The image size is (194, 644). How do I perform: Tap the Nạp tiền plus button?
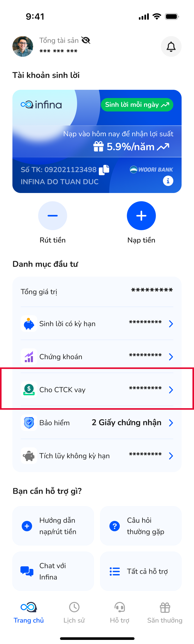click(141, 216)
